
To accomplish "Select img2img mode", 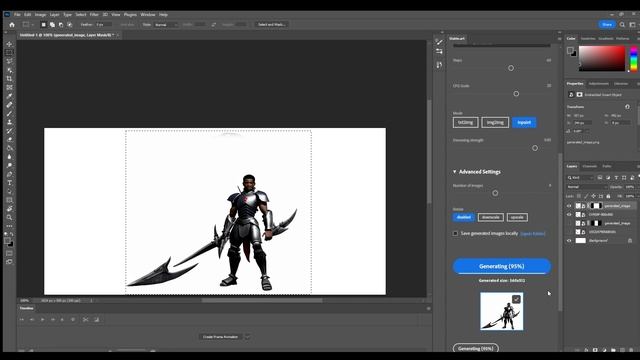I will click(x=495, y=122).
